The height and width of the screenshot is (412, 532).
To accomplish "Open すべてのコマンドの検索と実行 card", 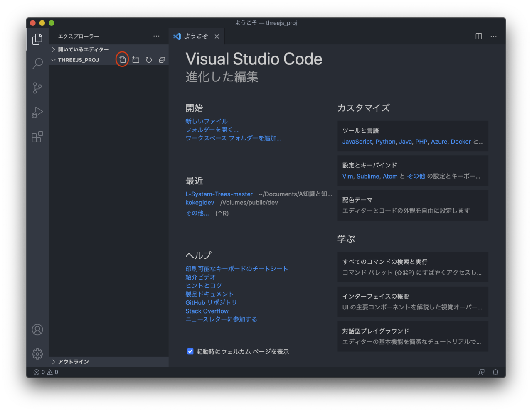I will pos(413,267).
